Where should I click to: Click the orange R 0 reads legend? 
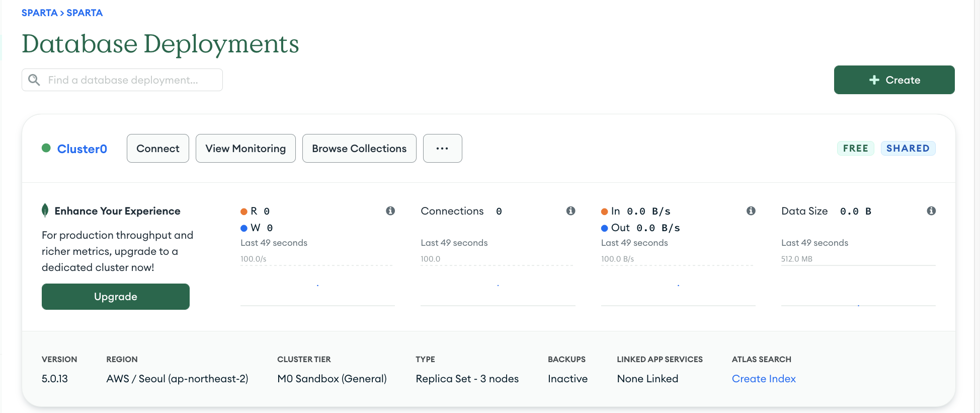tap(256, 211)
